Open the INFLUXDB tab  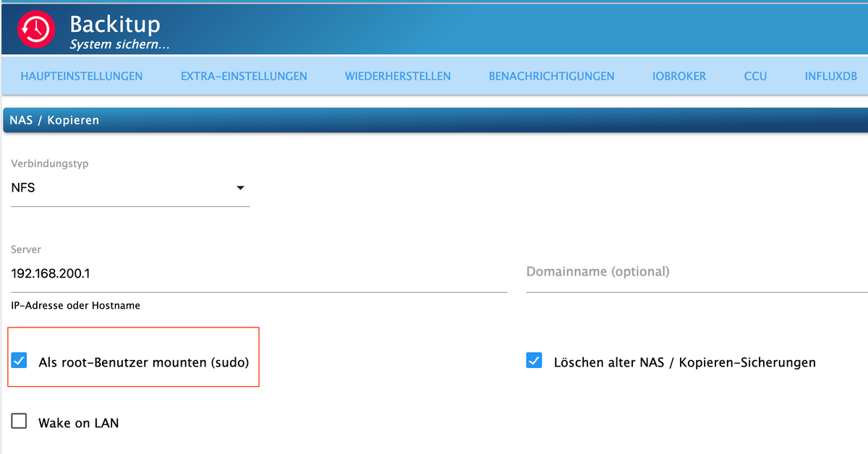click(830, 76)
